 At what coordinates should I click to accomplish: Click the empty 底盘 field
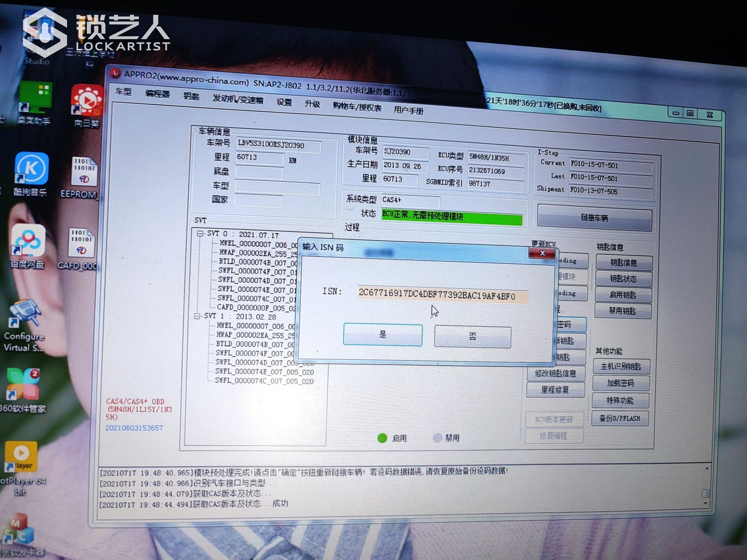[x=259, y=172]
